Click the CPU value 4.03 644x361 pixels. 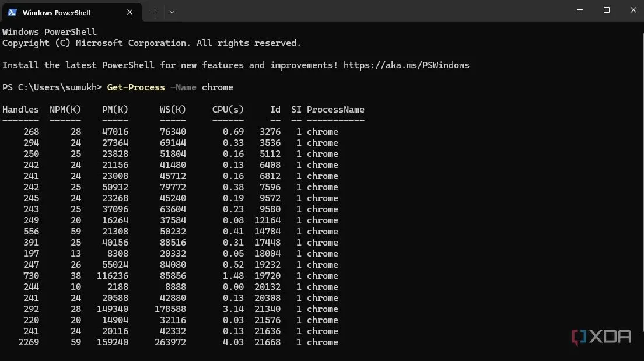pyautogui.click(x=233, y=342)
